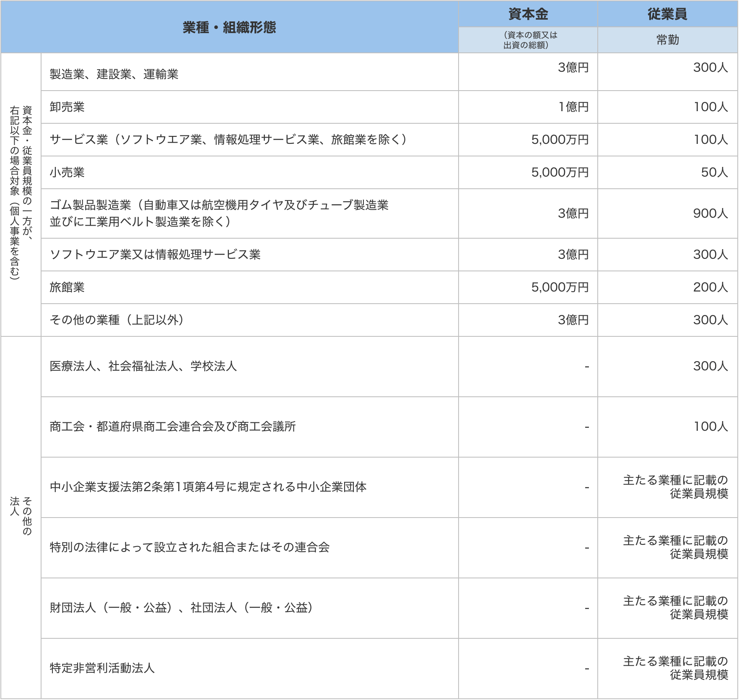Select the 常勤 sub-header cell
Image resolution: width=739 pixels, height=700 pixels.
[667, 40]
